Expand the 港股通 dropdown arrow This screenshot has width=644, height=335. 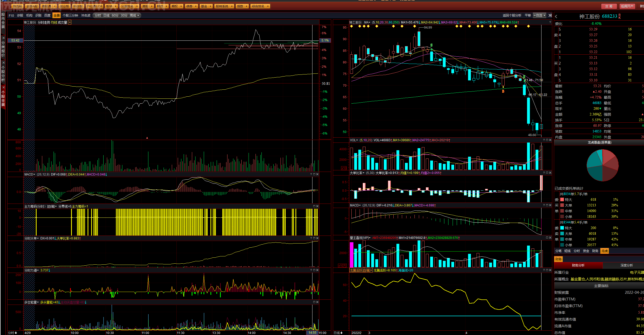[55, 6]
